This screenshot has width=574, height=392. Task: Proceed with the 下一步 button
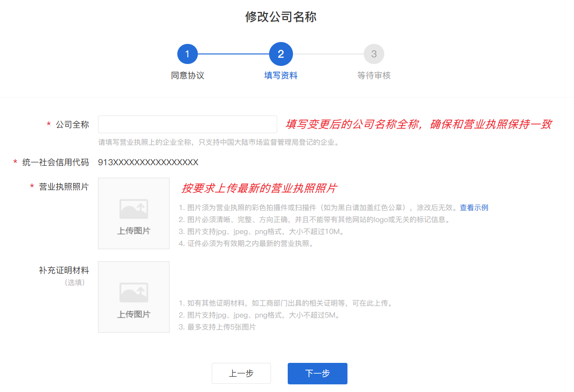tap(317, 373)
